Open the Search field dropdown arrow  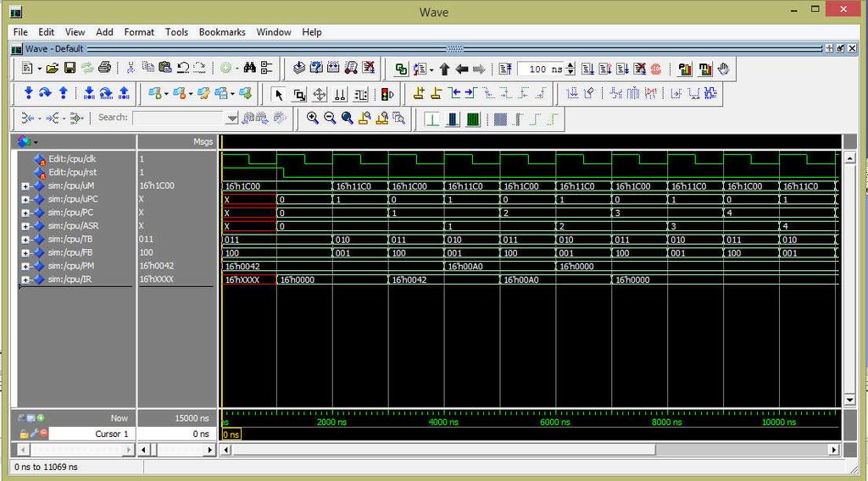(x=232, y=118)
